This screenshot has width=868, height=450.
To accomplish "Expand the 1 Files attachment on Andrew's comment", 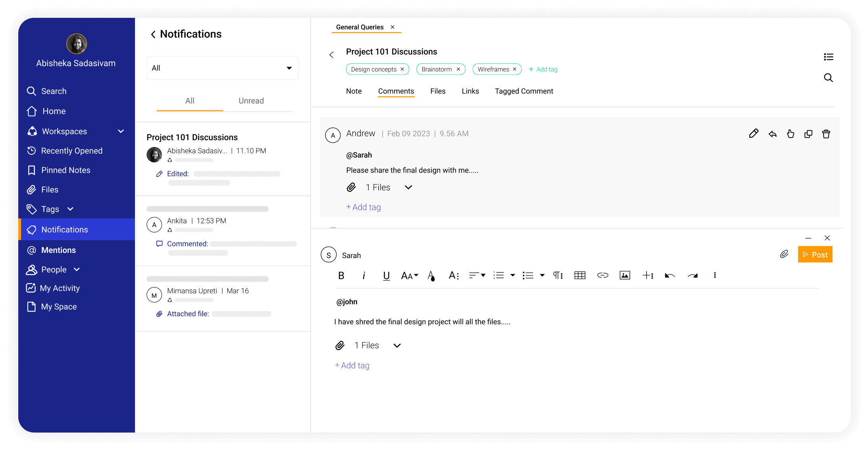I will tap(408, 187).
